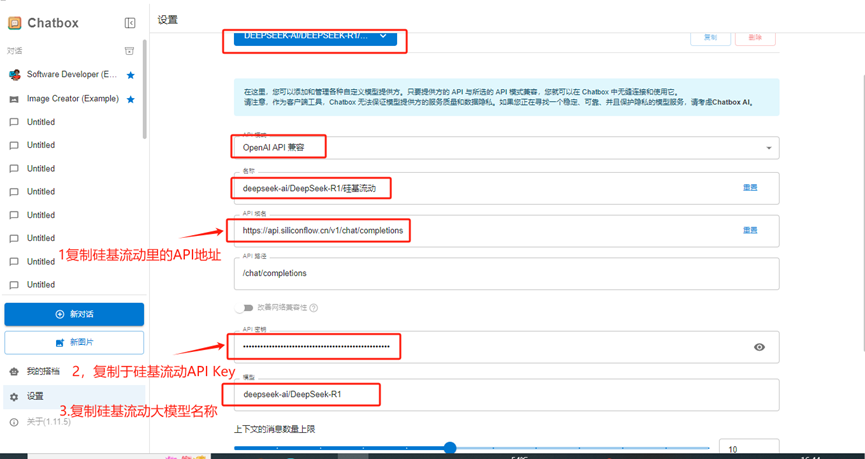Click the API path /chat/completions field
Image resolution: width=865 pixels, height=459 pixels.
click(x=506, y=273)
